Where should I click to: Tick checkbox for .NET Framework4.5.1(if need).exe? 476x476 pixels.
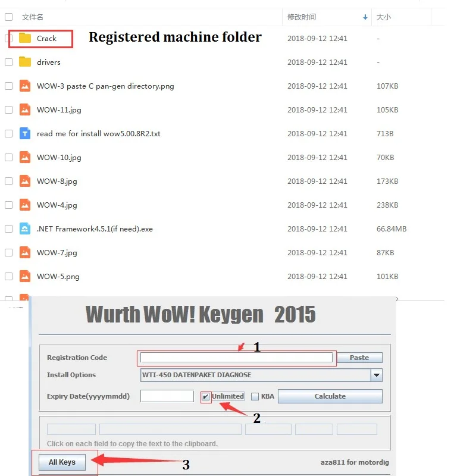9,228
